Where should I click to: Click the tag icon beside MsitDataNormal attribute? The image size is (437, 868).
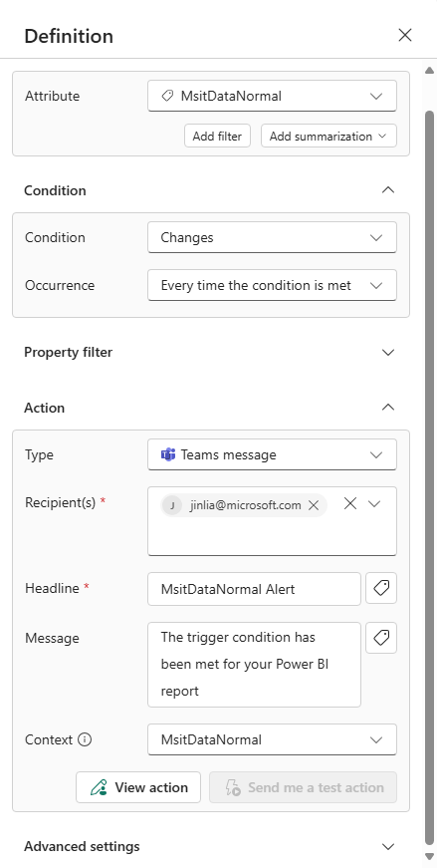(167, 96)
